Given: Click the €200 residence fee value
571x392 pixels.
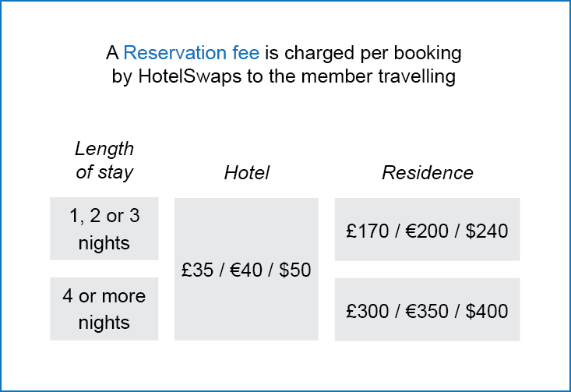Looking at the screenshot, I should pyautogui.click(x=427, y=231).
